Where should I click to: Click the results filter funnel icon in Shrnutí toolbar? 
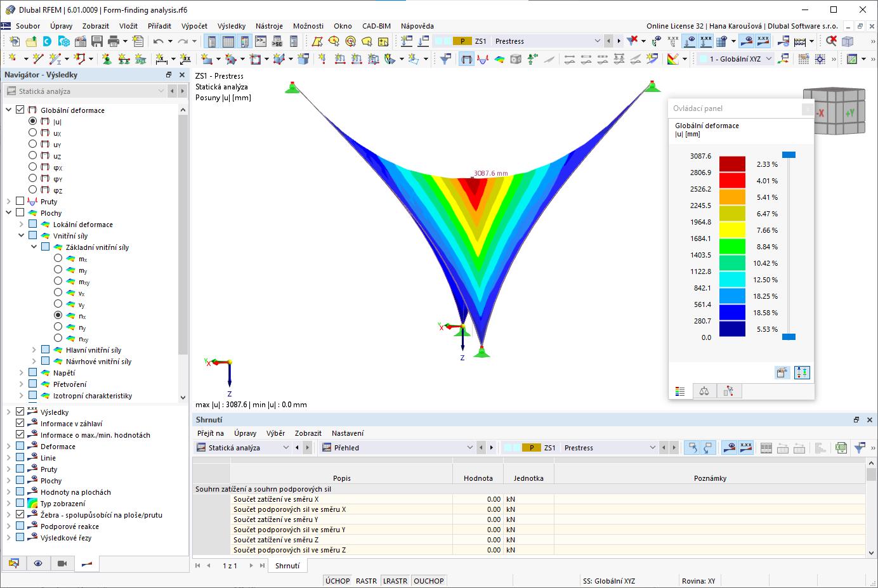click(x=860, y=448)
